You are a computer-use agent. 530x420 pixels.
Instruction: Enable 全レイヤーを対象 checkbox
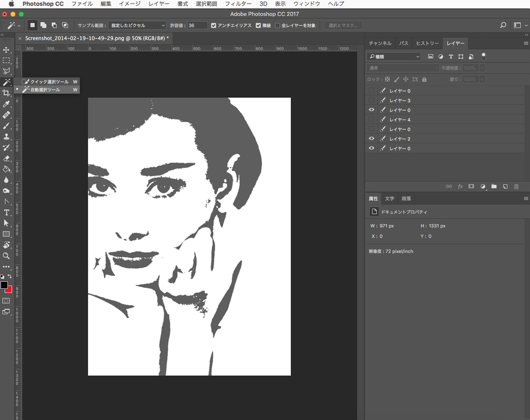coord(277,25)
